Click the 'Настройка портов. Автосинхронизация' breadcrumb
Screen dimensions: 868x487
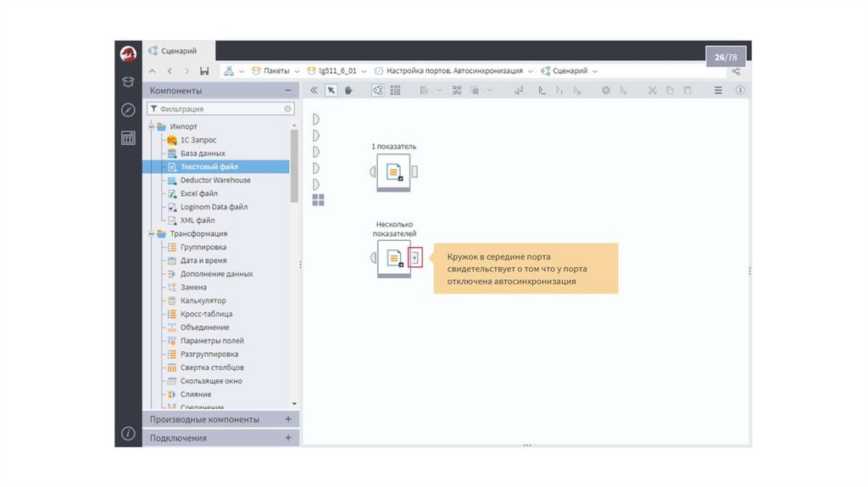[x=454, y=71]
